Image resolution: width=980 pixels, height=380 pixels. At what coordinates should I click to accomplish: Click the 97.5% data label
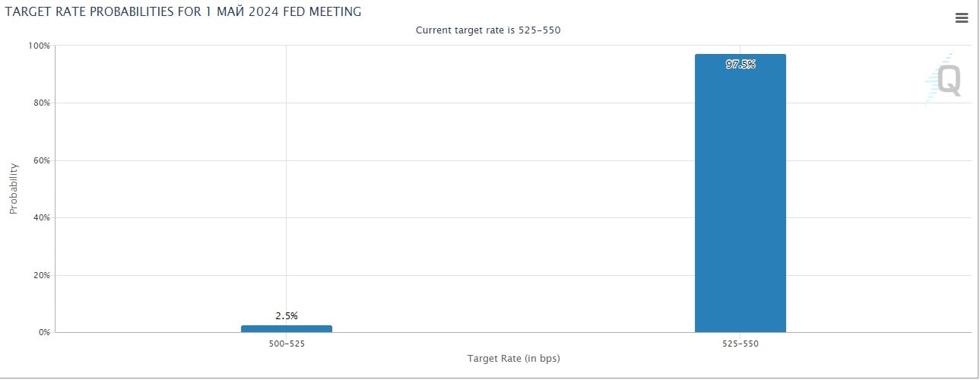[x=740, y=65]
